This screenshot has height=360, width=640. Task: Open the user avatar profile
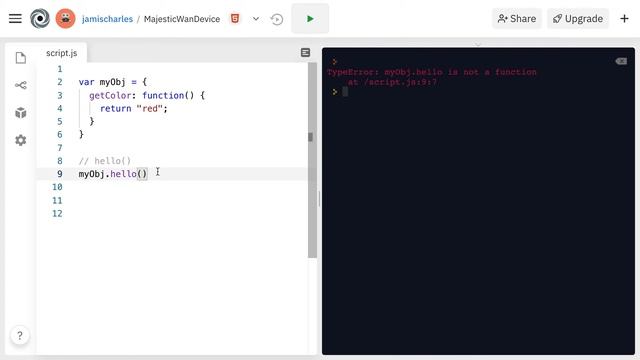(65, 18)
